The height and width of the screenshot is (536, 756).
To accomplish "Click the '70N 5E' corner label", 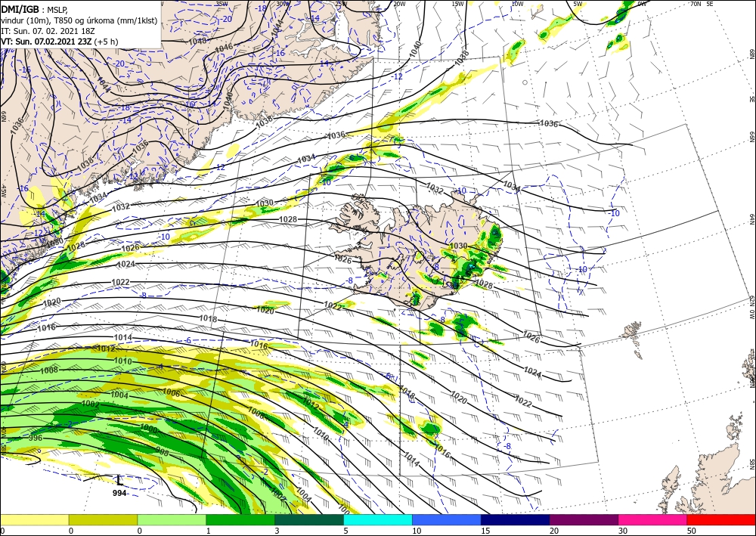I will click(702, 4).
